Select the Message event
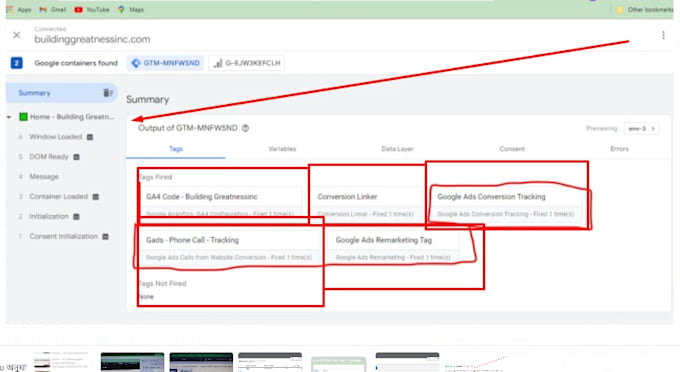 pos(44,176)
